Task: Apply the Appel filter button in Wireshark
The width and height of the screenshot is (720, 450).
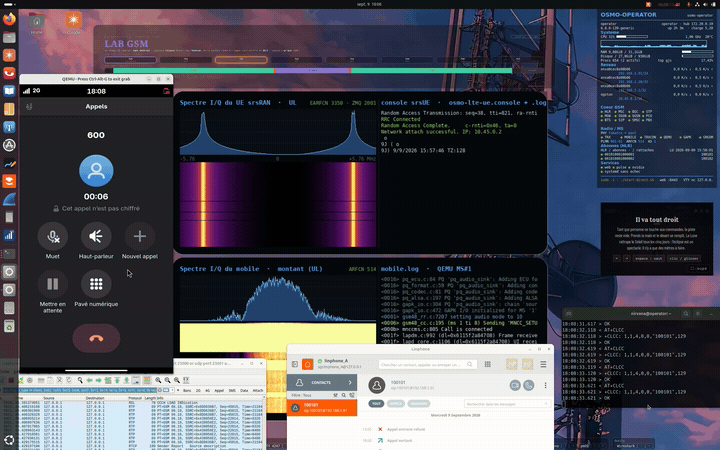Action: coord(219,390)
